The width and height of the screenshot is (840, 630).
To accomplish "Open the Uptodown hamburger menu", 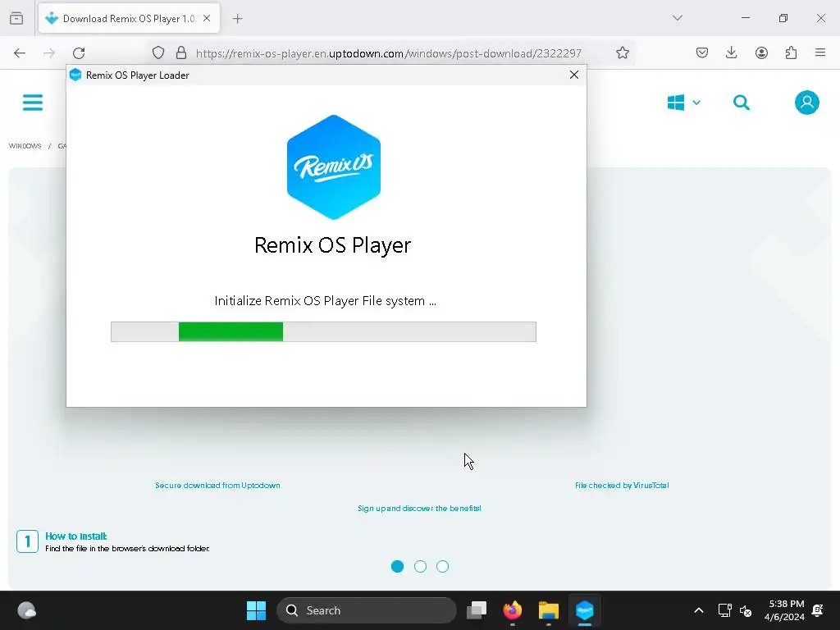I will pos(33,103).
